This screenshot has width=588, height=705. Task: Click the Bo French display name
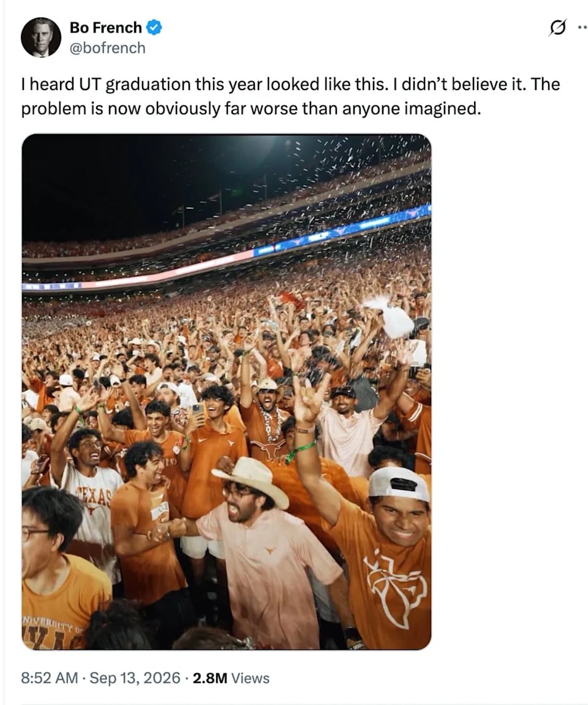(105, 28)
